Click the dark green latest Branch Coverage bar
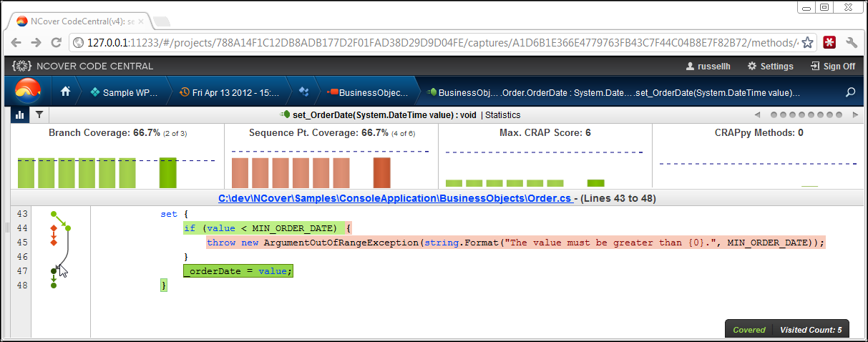The width and height of the screenshot is (868, 342). pos(168,172)
